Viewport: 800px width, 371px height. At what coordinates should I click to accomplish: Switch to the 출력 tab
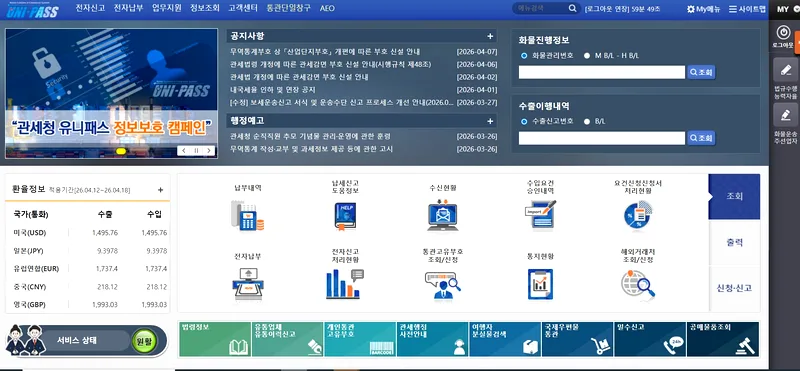[734, 242]
